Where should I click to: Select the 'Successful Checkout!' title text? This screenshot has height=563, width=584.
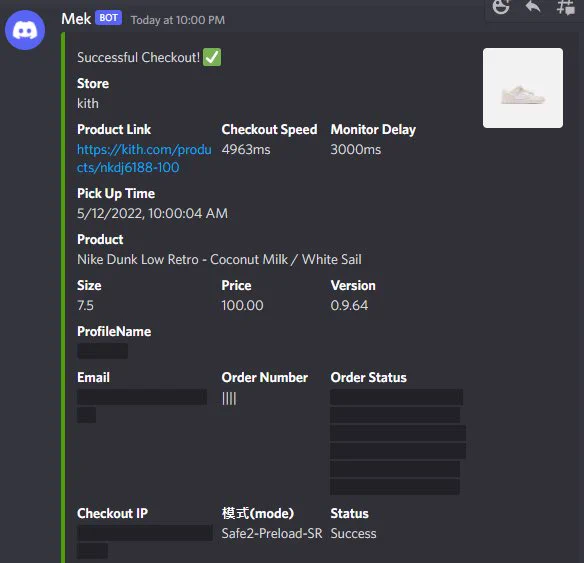139,57
